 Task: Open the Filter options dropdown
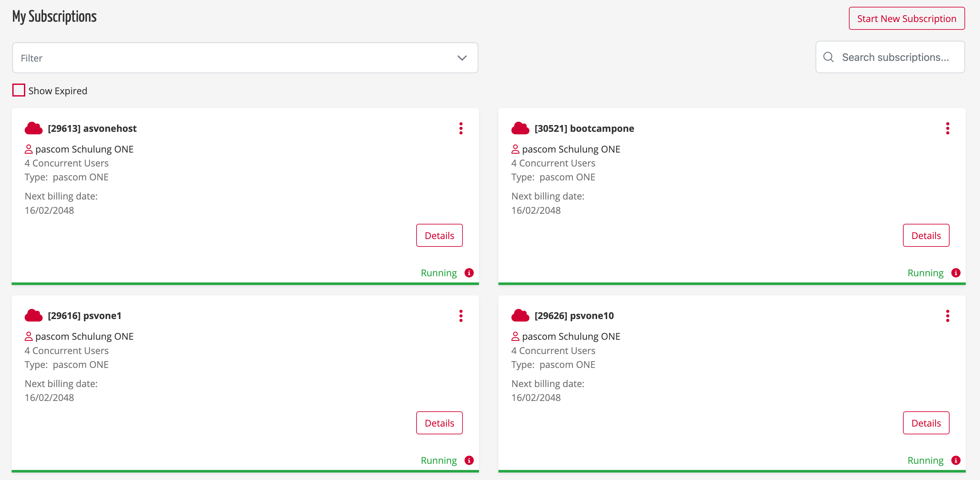click(x=462, y=58)
